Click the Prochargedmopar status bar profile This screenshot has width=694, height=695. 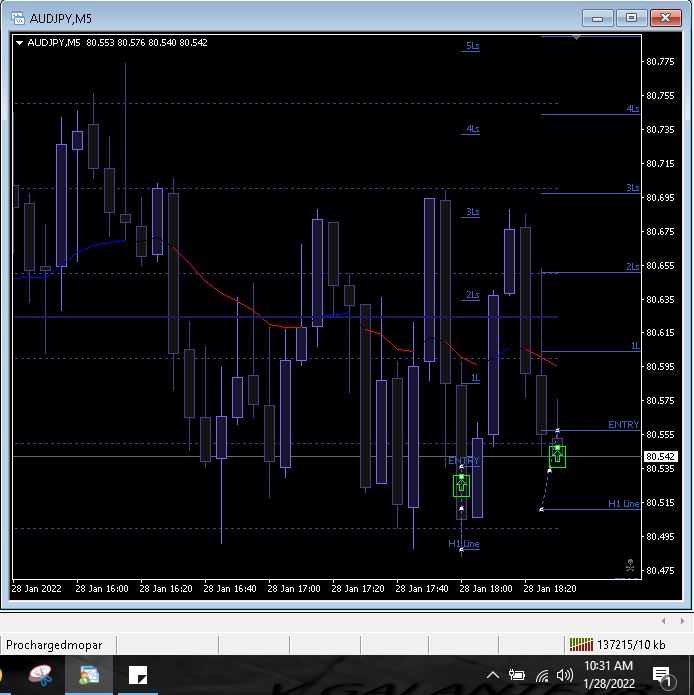tap(54, 644)
